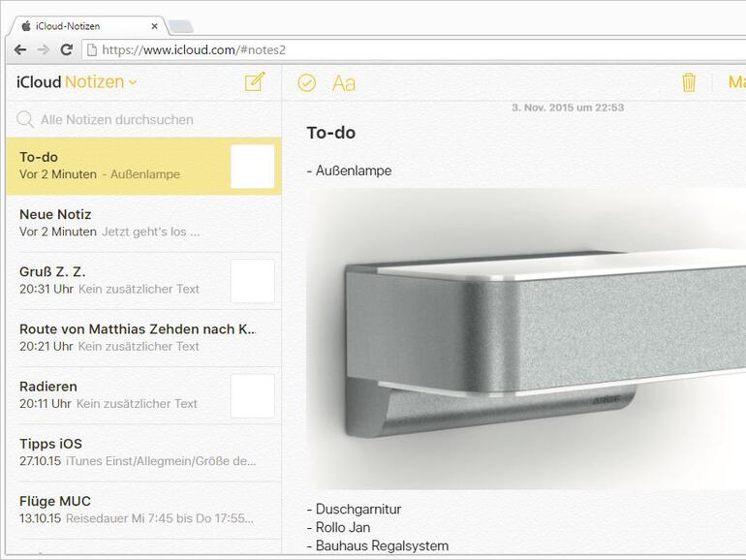The image size is (746, 560).
Task: Open the 'Gruß Z. Z.' note
Action: (x=143, y=281)
